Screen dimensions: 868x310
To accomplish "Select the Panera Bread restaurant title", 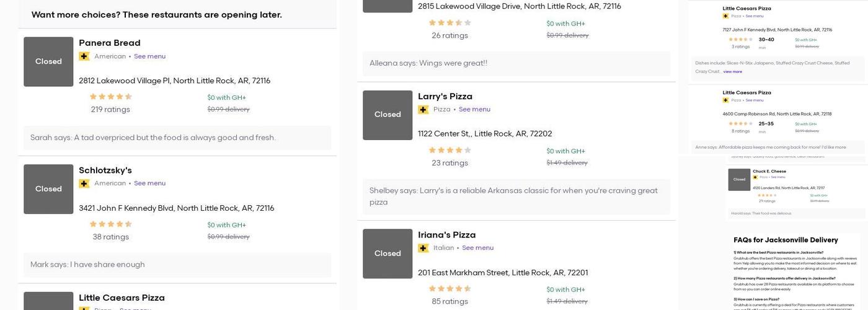I will click(110, 43).
